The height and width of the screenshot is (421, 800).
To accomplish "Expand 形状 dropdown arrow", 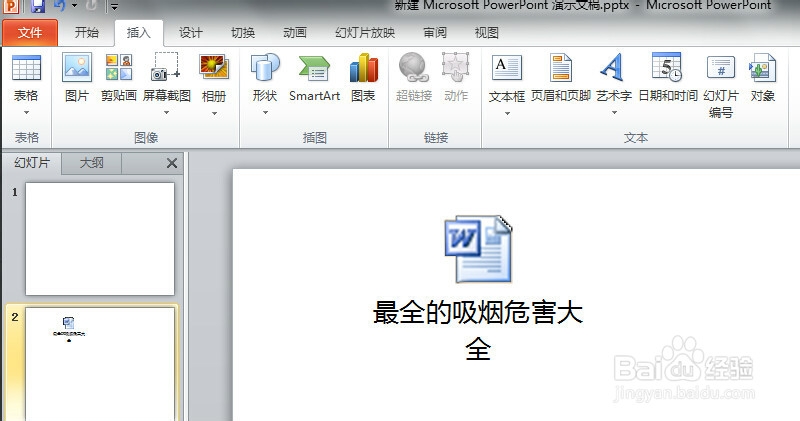I will (x=265, y=113).
